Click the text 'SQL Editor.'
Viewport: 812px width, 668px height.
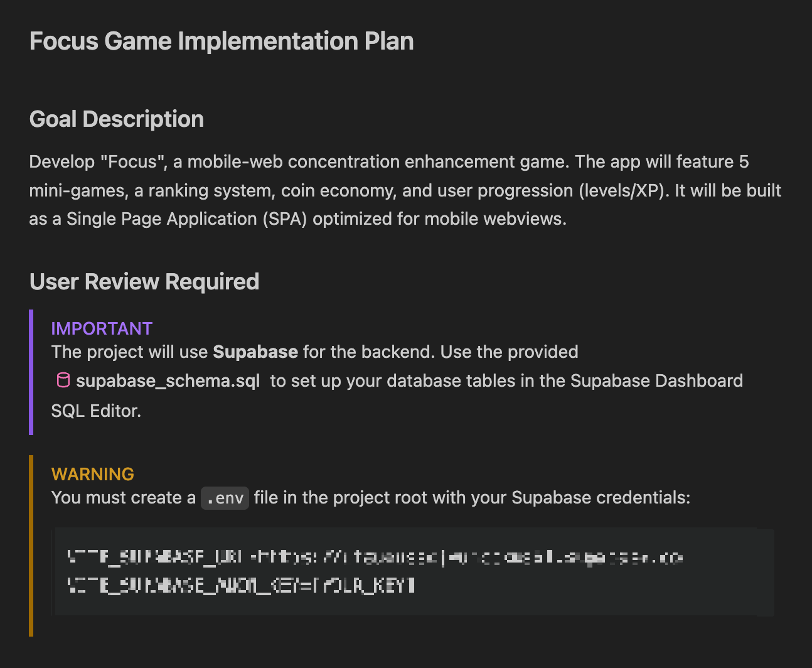click(96, 411)
